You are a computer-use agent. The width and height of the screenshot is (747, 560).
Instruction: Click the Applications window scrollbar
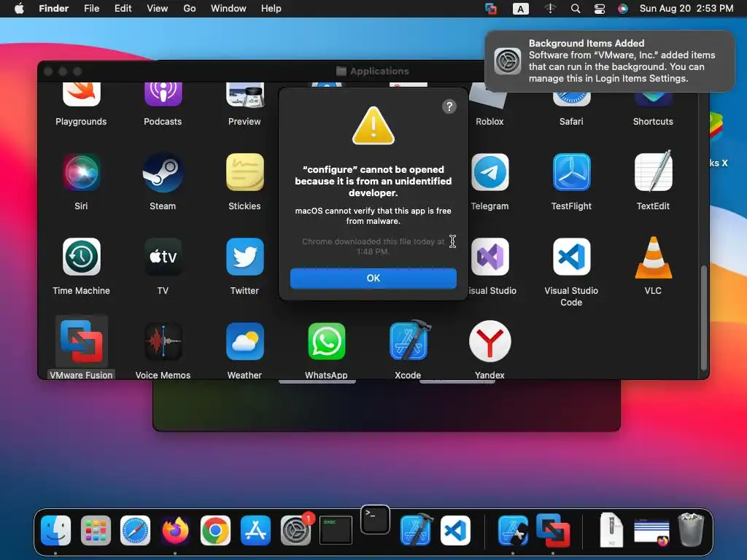(x=704, y=318)
